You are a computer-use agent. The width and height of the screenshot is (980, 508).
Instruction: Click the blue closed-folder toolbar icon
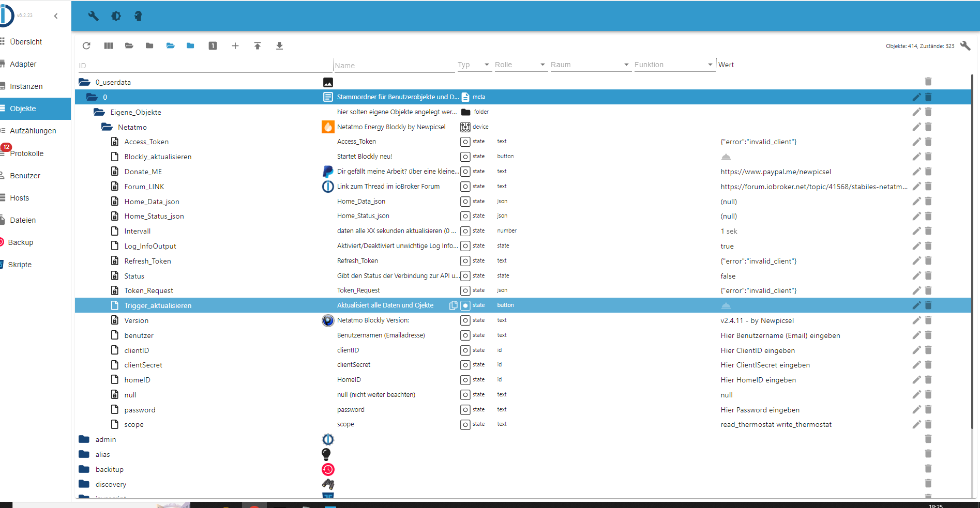190,46
